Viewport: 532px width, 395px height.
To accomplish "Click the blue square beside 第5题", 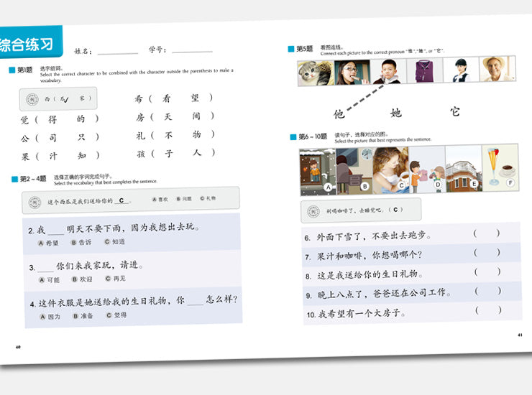I will pyautogui.click(x=291, y=48).
